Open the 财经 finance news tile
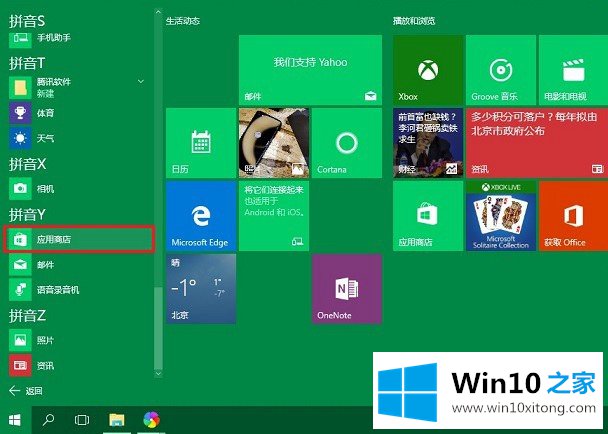 point(428,143)
